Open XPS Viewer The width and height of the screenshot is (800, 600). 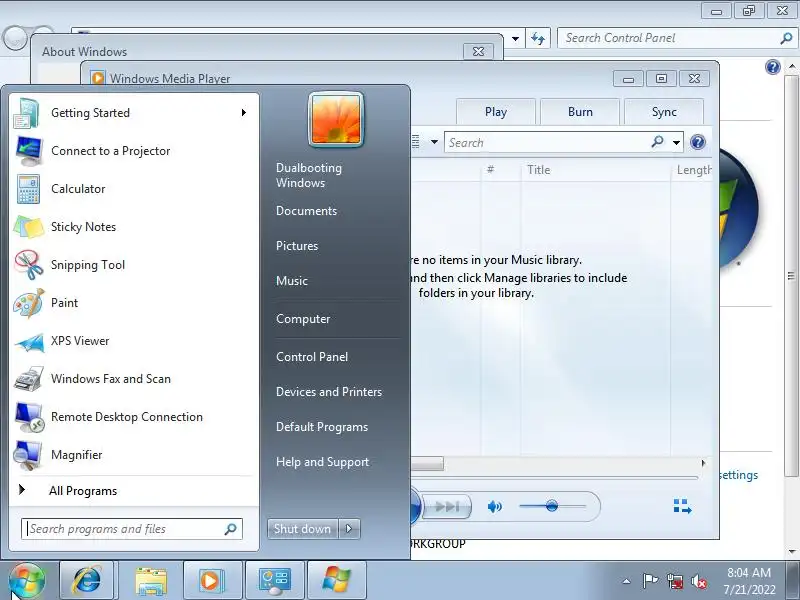[x=133, y=341]
